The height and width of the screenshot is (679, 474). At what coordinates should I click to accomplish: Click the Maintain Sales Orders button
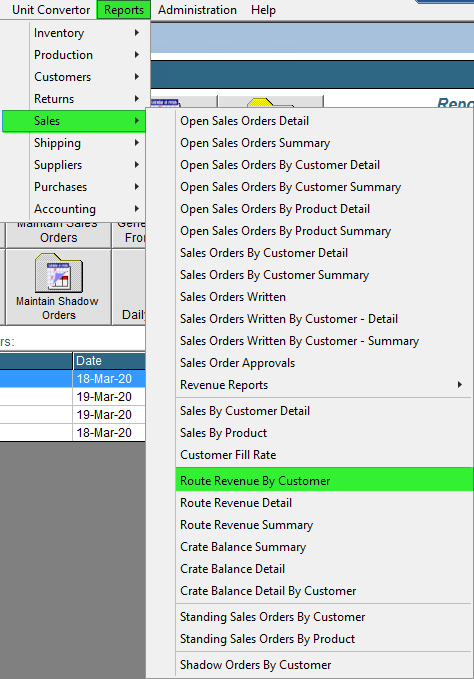click(x=58, y=235)
